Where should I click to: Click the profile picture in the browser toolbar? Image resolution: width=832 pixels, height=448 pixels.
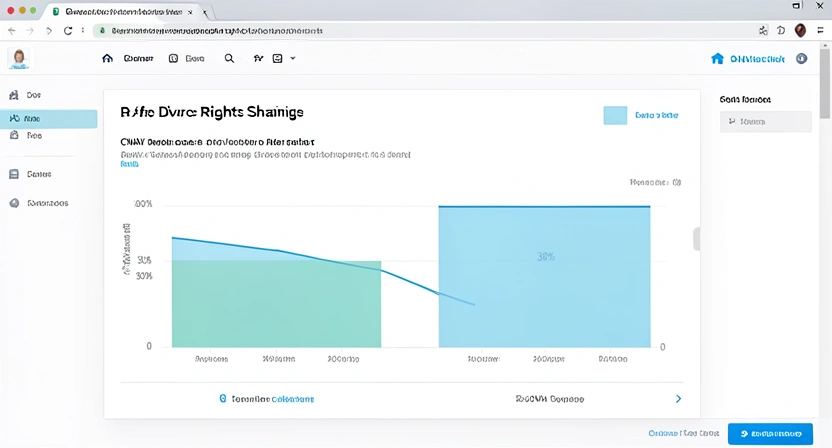pyautogui.click(x=800, y=31)
